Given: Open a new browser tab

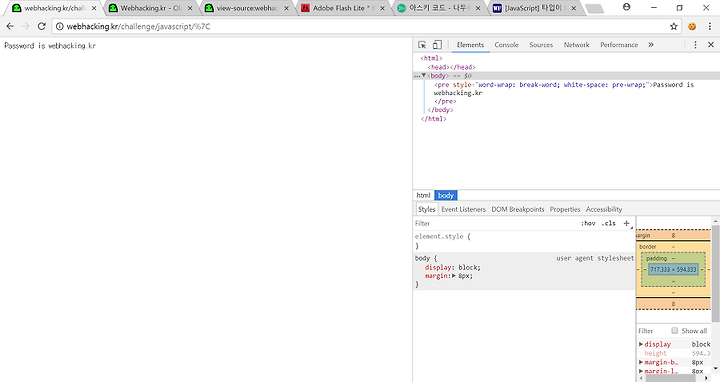Looking at the screenshot, I should 595,8.
